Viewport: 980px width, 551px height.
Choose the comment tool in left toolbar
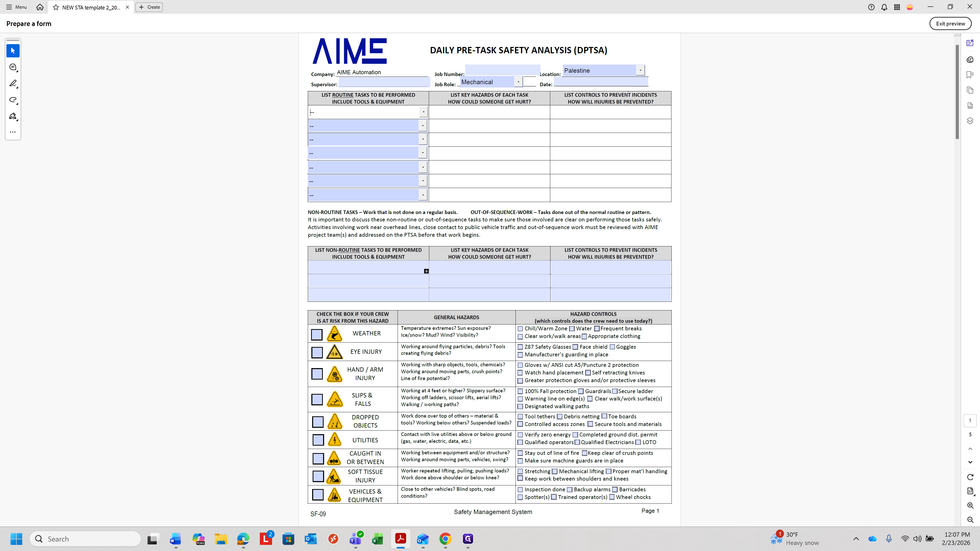click(13, 67)
